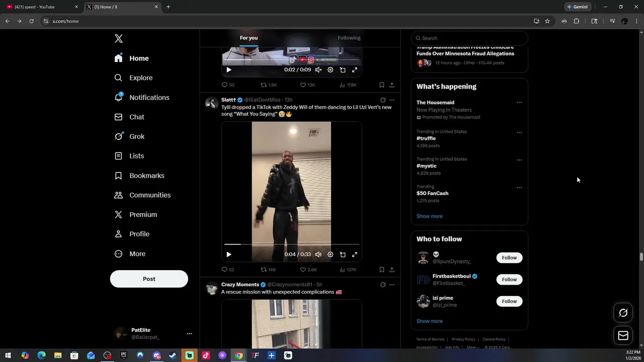The width and height of the screenshot is (644, 362).
Task: Open Grok actions on Slatt post
Action: click(x=383, y=100)
